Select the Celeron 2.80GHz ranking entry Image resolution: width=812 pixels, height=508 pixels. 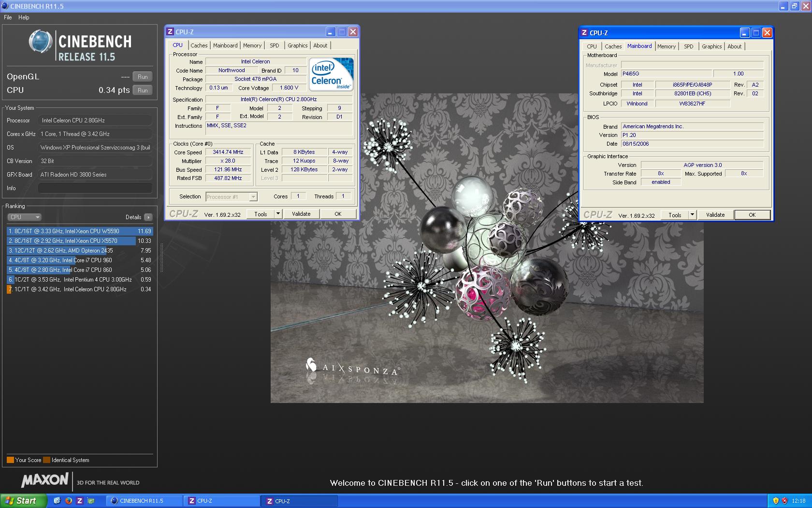pos(80,289)
